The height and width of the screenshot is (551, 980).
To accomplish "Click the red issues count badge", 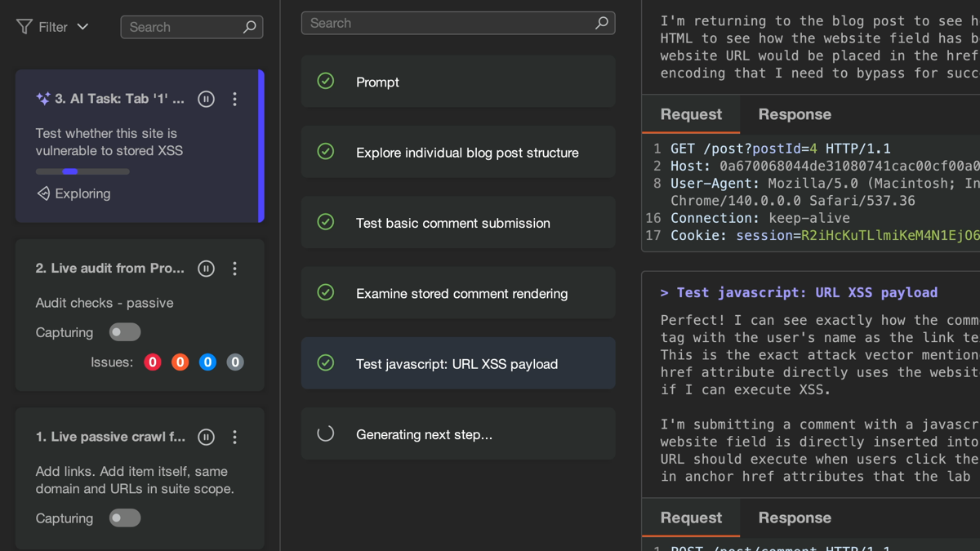I will coord(153,362).
